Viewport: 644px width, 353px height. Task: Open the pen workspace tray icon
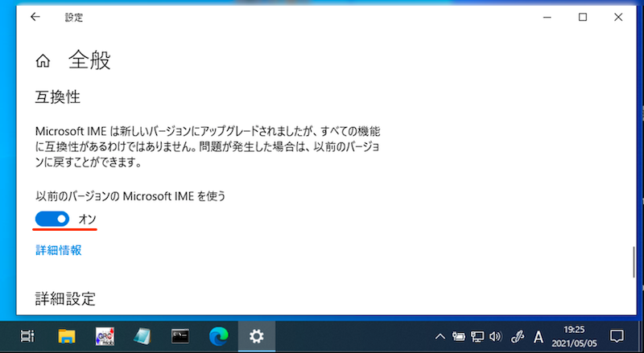pyautogui.click(x=518, y=335)
